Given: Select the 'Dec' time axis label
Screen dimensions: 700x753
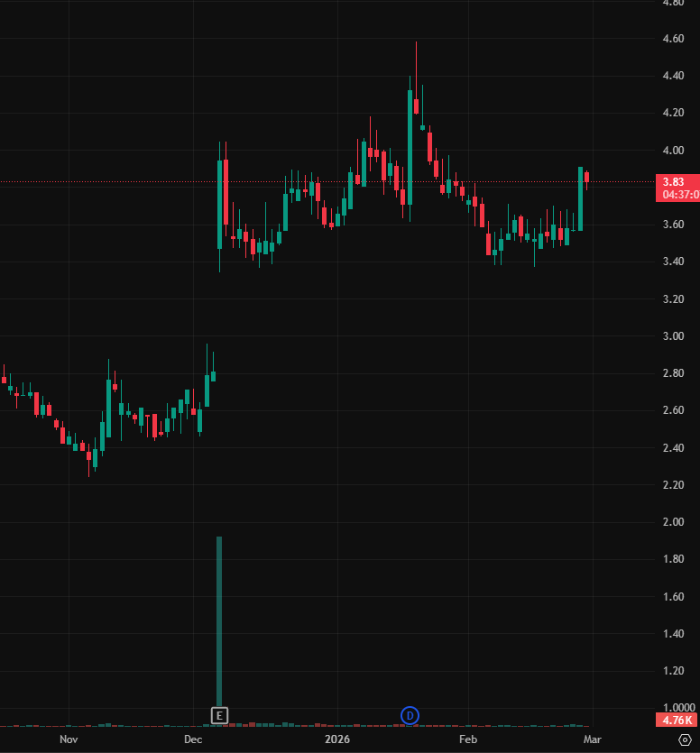Looking at the screenshot, I should [193, 739].
